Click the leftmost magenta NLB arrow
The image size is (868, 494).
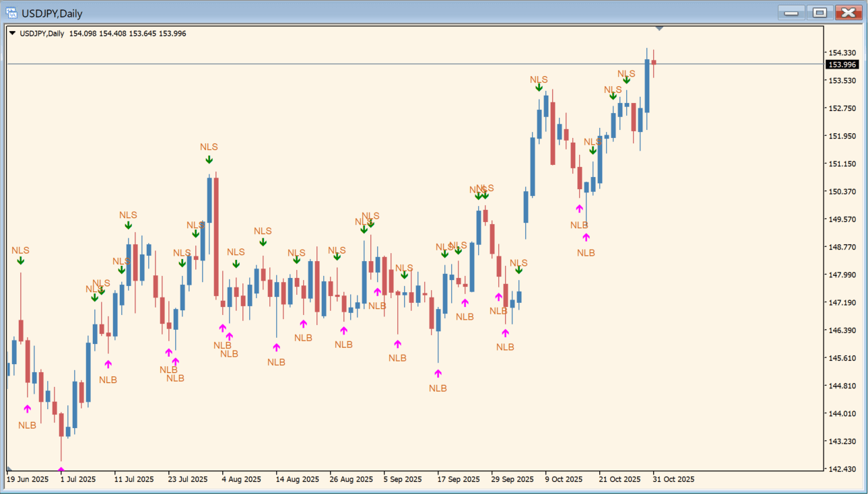point(27,409)
